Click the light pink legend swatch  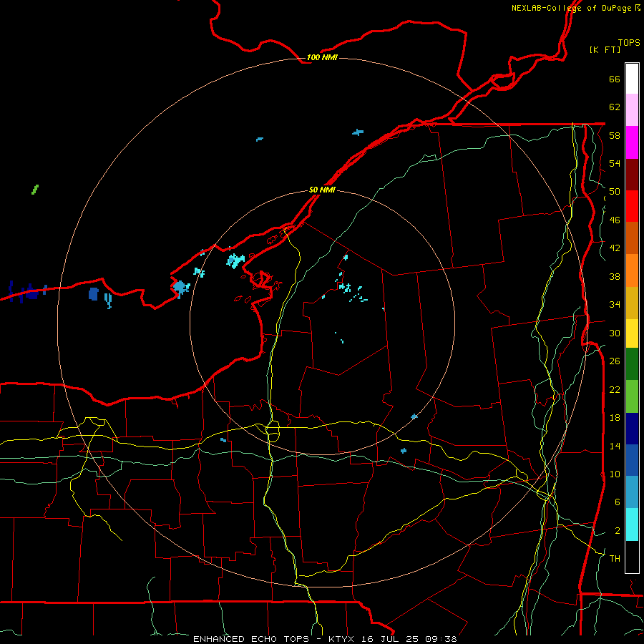(x=632, y=110)
